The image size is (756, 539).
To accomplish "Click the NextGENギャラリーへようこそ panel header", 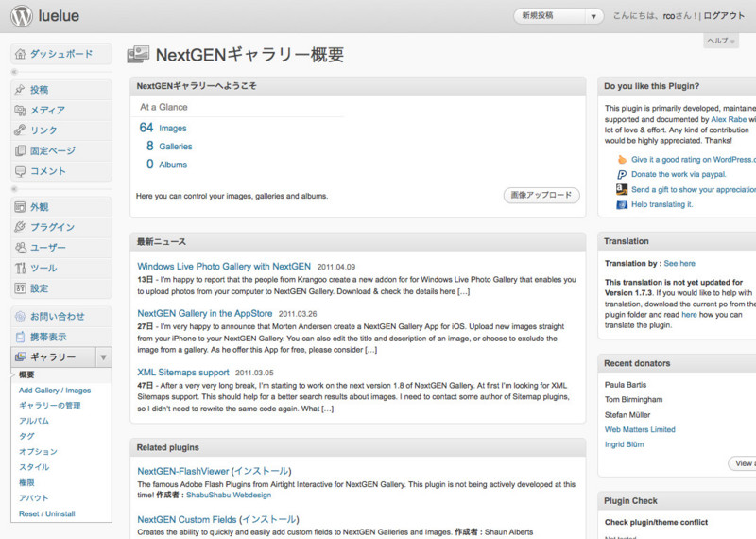I will 358,86.
